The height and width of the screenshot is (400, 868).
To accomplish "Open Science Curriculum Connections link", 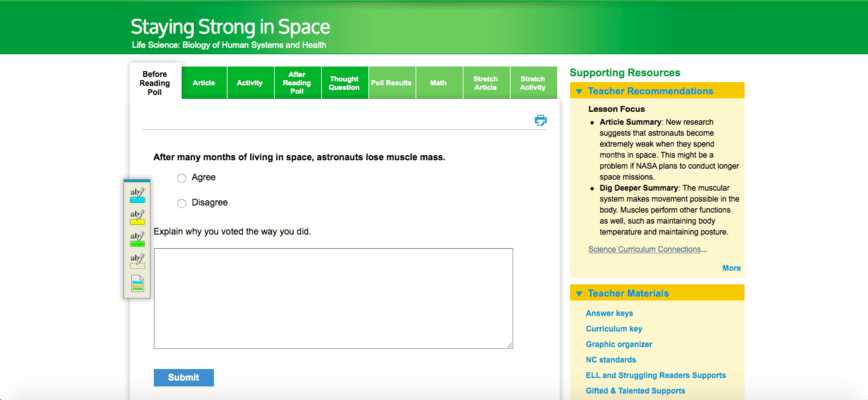I will pos(647,250).
